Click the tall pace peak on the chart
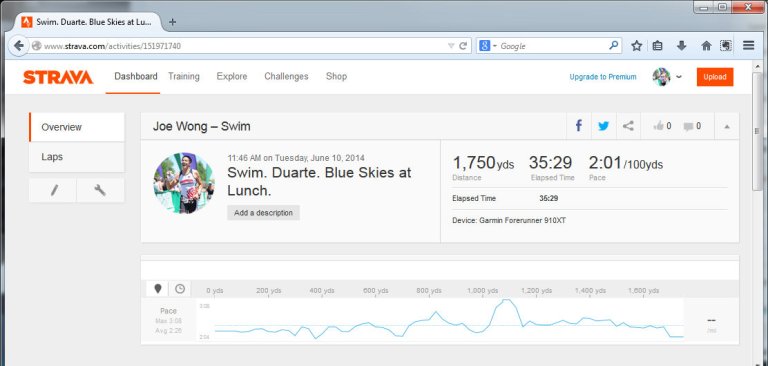This screenshot has width=768, height=366. tap(506, 301)
